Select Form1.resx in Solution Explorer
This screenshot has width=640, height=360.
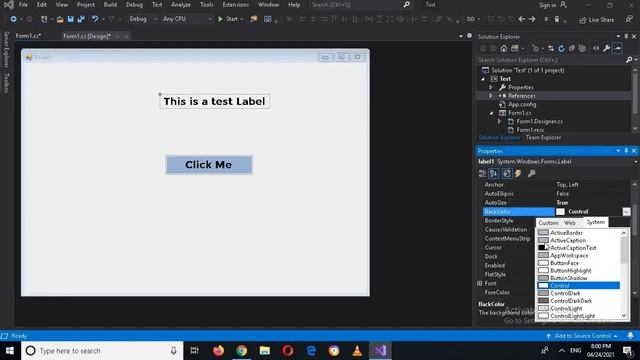pyautogui.click(x=530, y=130)
